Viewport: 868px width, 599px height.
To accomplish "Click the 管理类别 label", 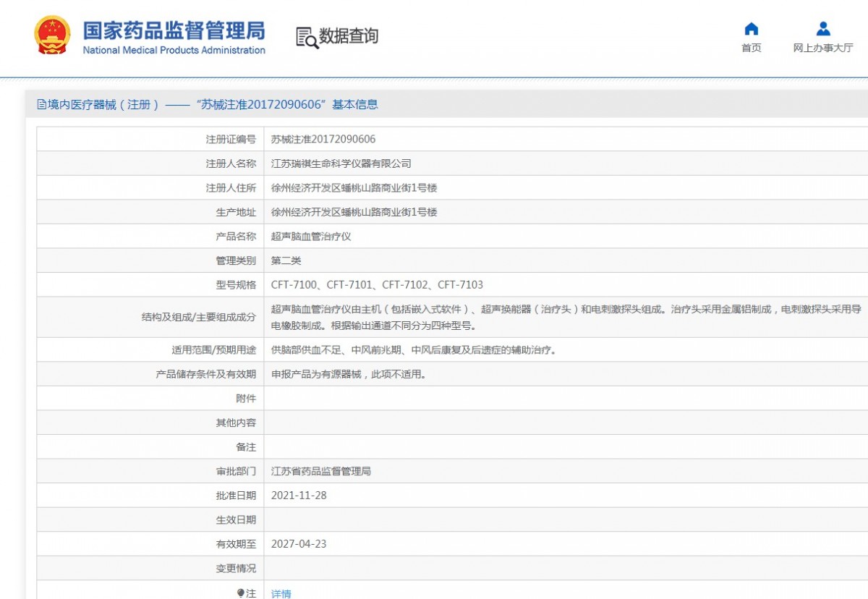I will click(x=236, y=260).
